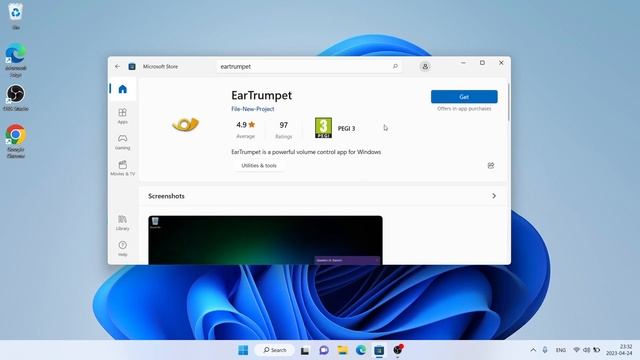Click the description 'EarTrumpet is a powerful volume control app'
This screenshot has width=640, height=360.
tap(306, 152)
